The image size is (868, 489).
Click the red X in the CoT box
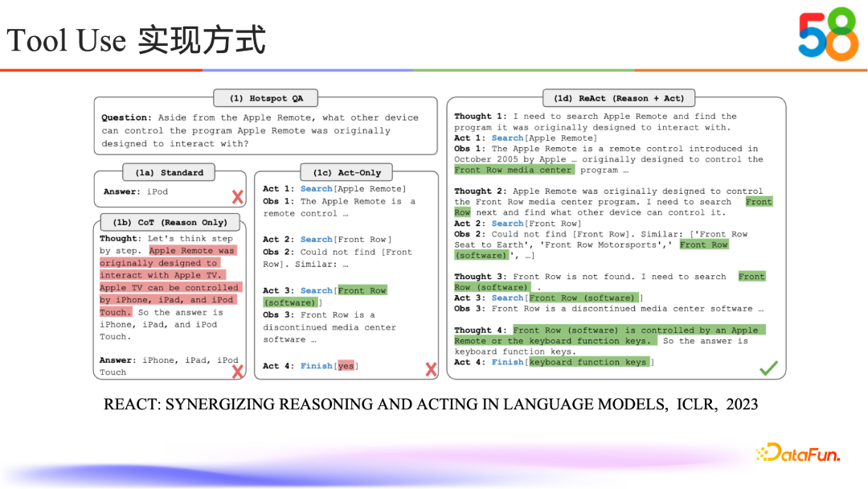pyautogui.click(x=237, y=371)
